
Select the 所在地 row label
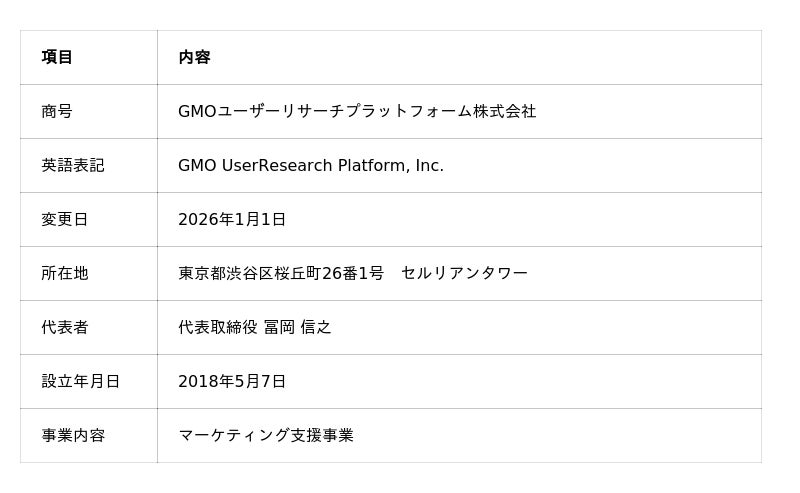(x=65, y=274)
